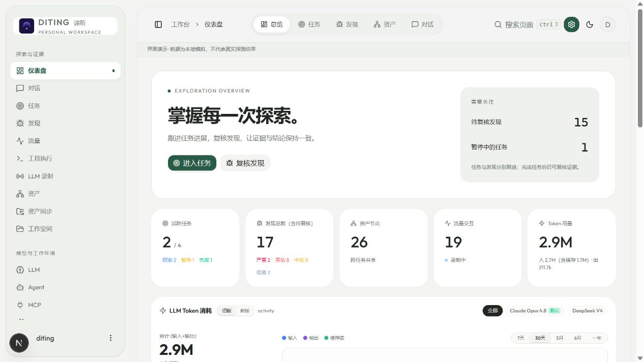
Task: Click the 高危 8 severity label
Action: (x=282, y=260)
